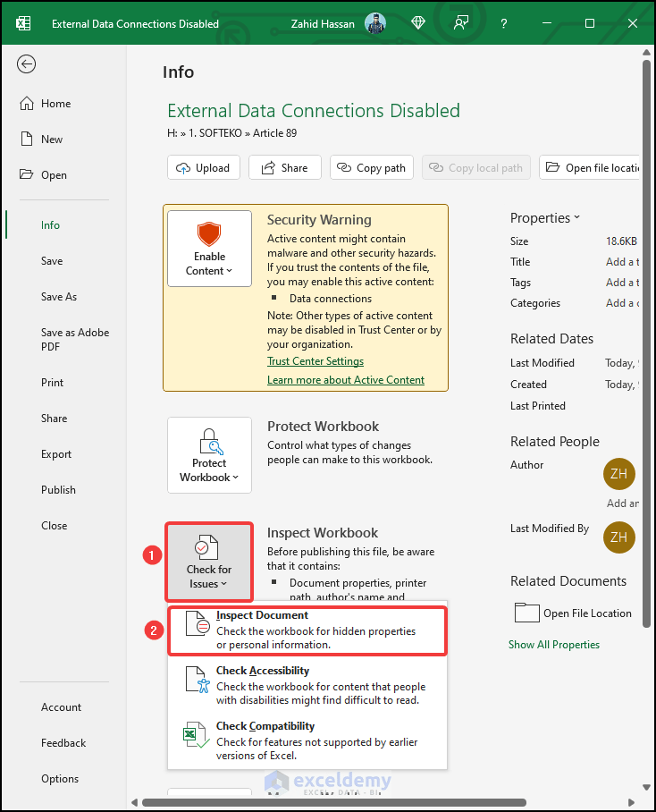Image resolution: width=656 pixels, height=812 pixels.
Task: Open the Export page
Action: click(56, 454)
